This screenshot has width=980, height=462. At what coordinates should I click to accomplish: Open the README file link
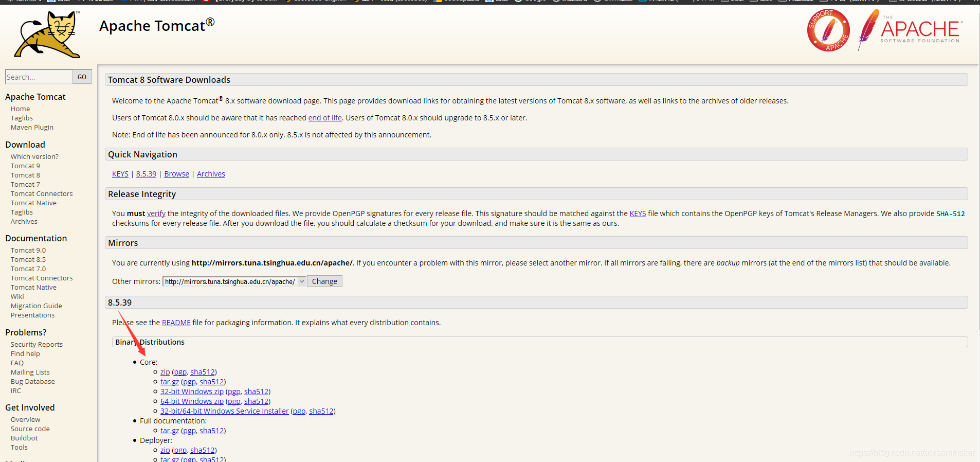[x=176, y=323]
